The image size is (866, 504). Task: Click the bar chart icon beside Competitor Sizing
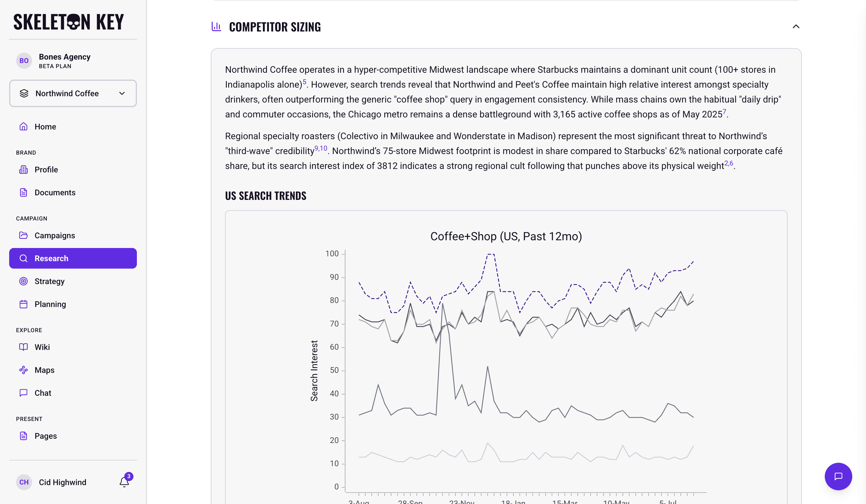(x=216, y=26)
